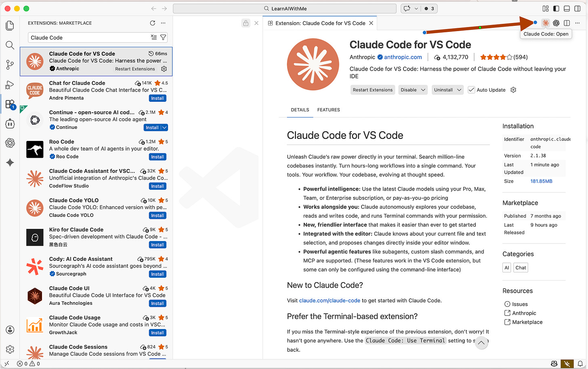Click the Claude Code Open icon in editor toolbar

point(546,23)
